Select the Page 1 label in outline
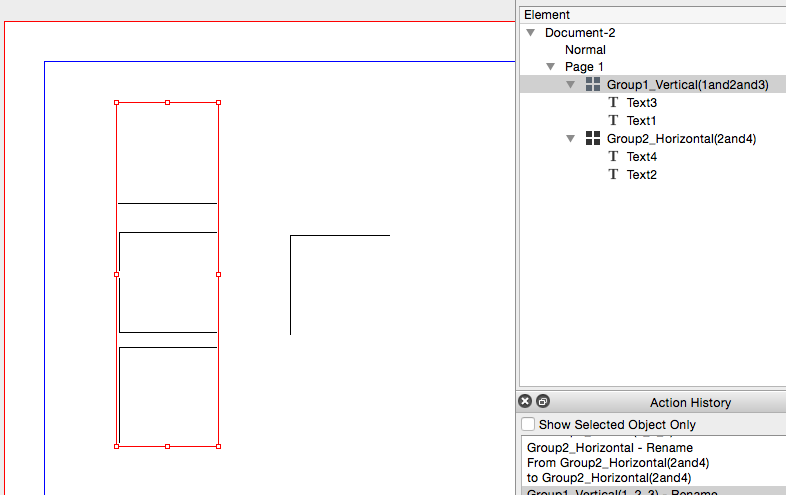The height and width of the screenshot is (495, 786). tap(585, 67)
